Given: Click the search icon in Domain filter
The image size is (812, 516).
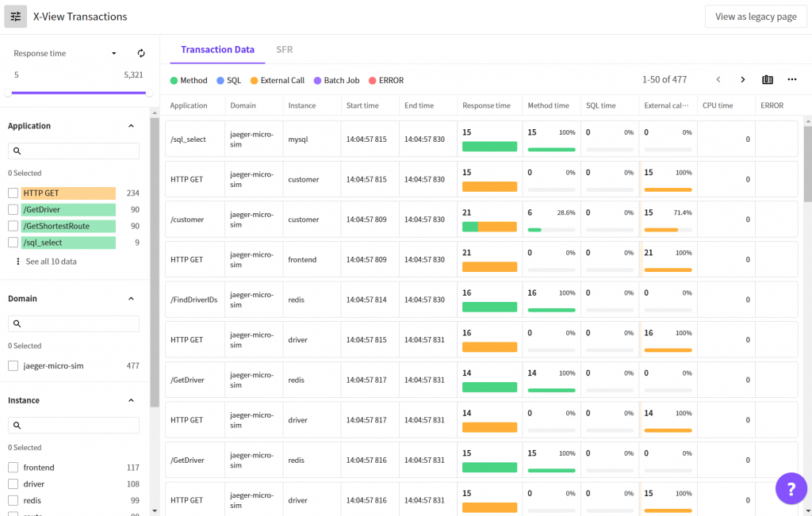Looking at the screenshot, I should (17, 323).
